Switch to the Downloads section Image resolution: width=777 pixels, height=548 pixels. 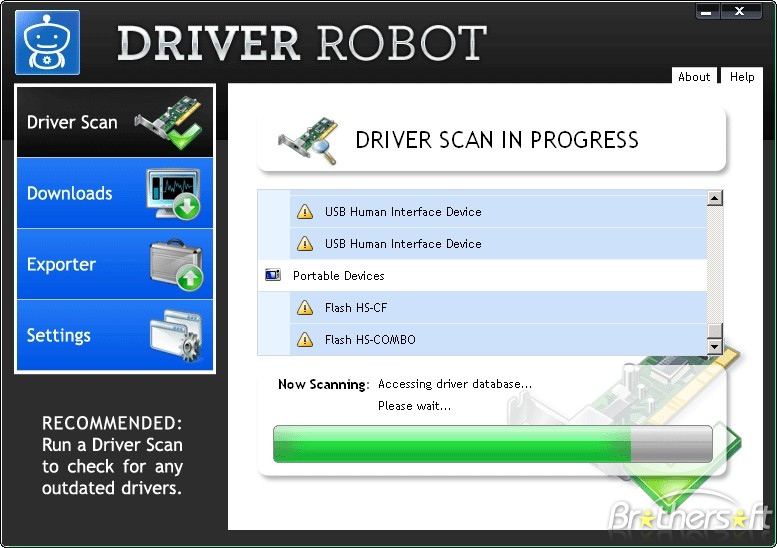(x=70, y=194)
